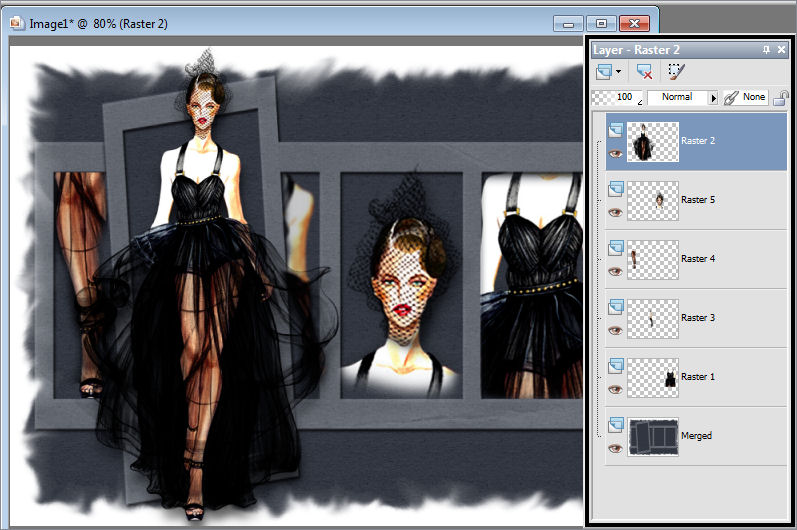Viewport: 797px width, 530px height.
Task: Hide the Raster 4 layer via eye icon
Action: click(x=616, y=271)
